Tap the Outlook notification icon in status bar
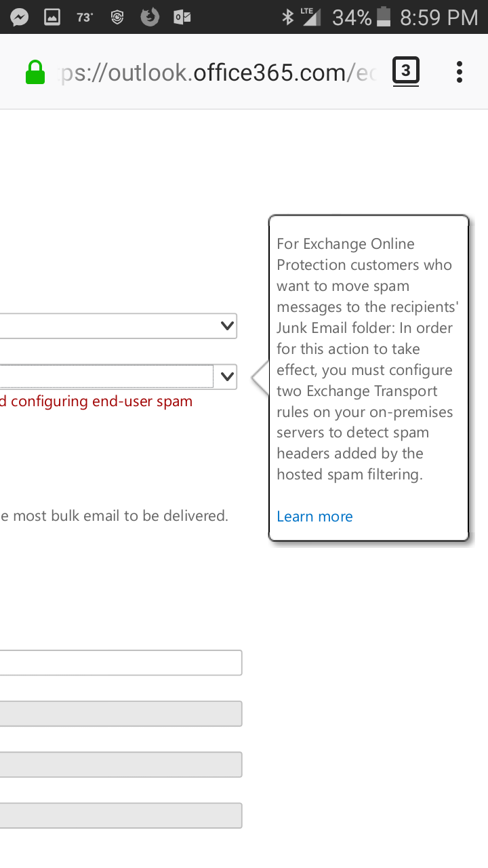The width and height of the screenshot is (488, 868). point(182,17)
